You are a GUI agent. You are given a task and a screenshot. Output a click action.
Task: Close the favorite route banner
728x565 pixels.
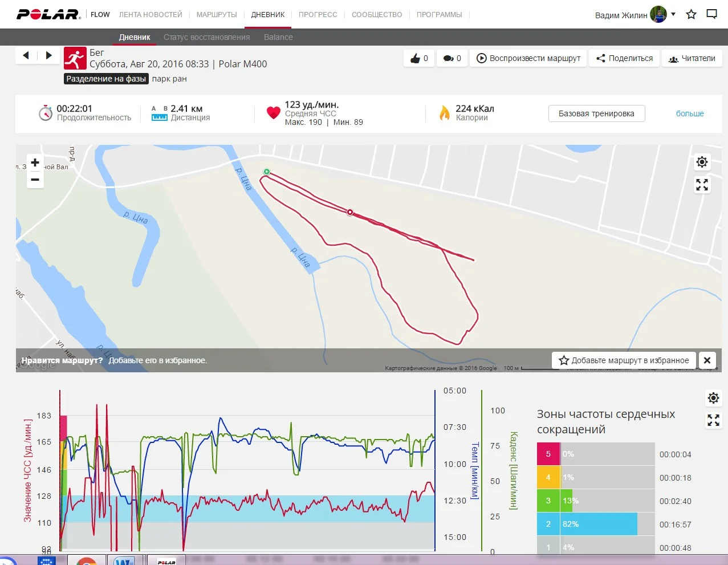pos(707,360)
